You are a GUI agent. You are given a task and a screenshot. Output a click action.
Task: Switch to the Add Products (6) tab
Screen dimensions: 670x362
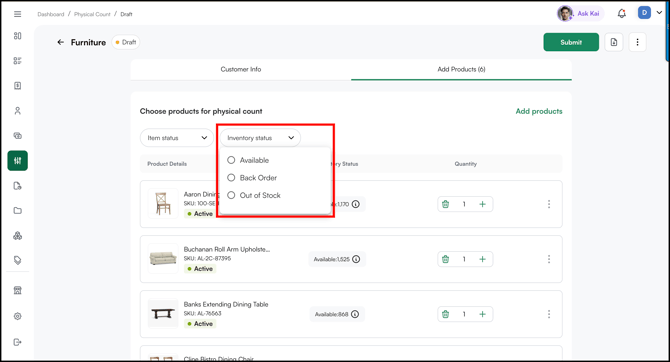[x=461, y=69]
